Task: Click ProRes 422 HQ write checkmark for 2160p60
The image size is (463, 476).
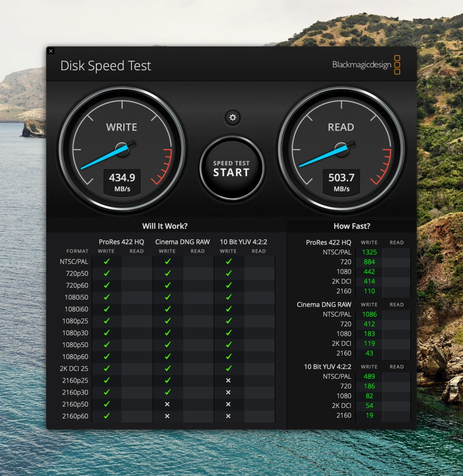Action: pyautogui.click(x=106, y=416)
